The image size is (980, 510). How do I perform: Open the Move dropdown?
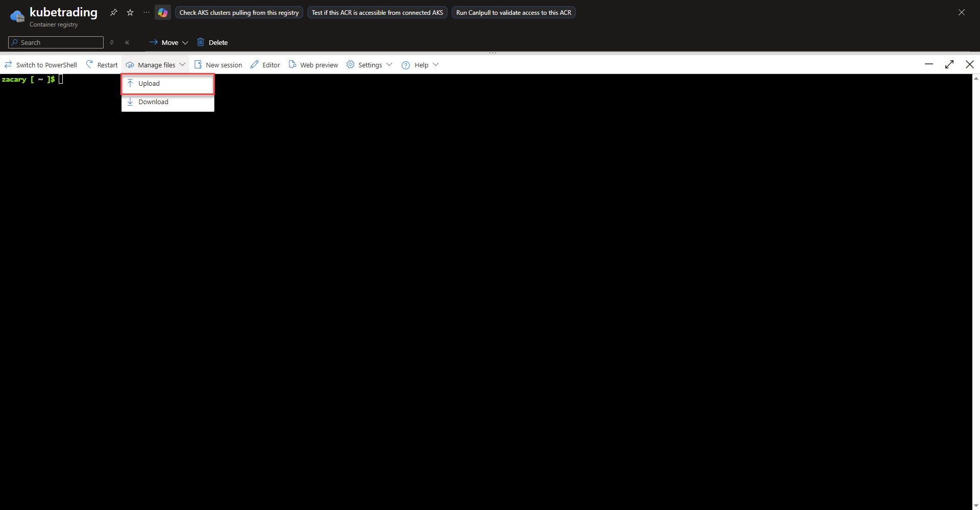169,42
